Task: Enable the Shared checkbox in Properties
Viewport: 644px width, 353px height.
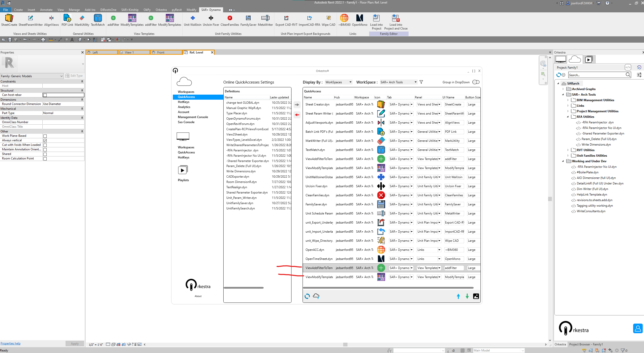Action: [x=45, y=154]
